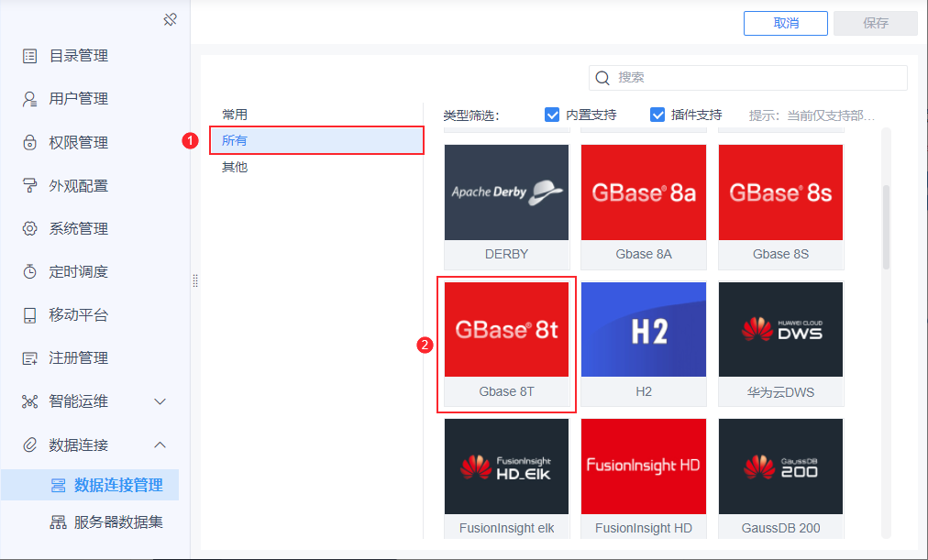Open 注册管理 menu item
This screenshot has width=928, height=560.
click(x=78, y=358)
